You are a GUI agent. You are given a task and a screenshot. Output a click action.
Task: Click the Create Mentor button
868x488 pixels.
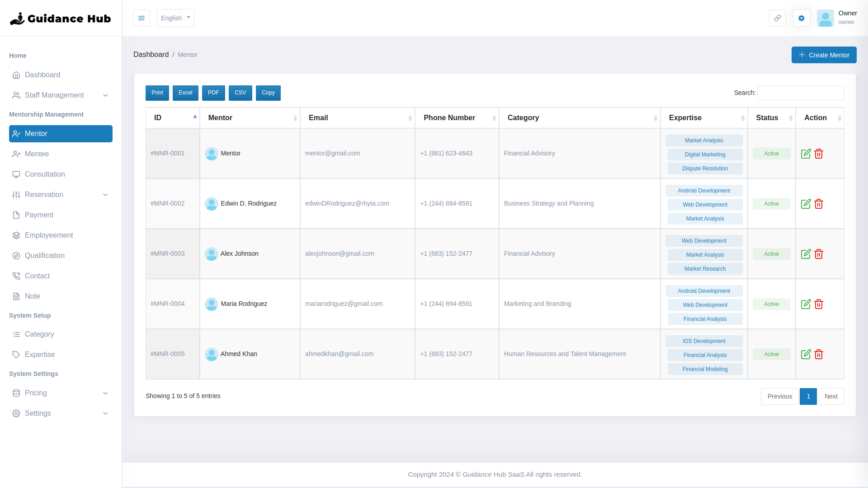point(824,55)
